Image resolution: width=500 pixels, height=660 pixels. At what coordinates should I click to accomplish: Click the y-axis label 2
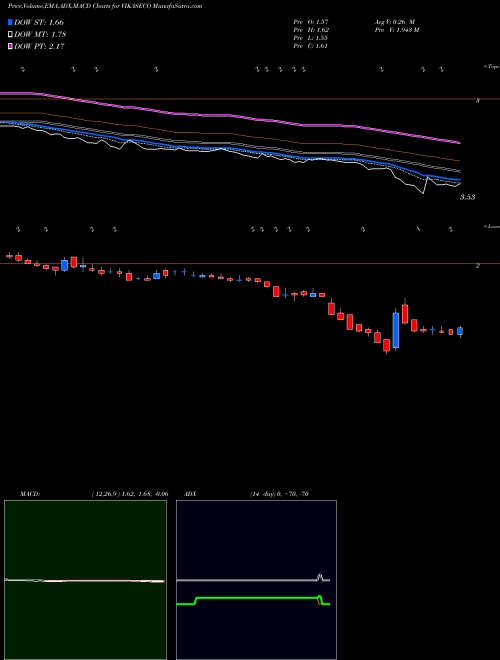[478, 266]
